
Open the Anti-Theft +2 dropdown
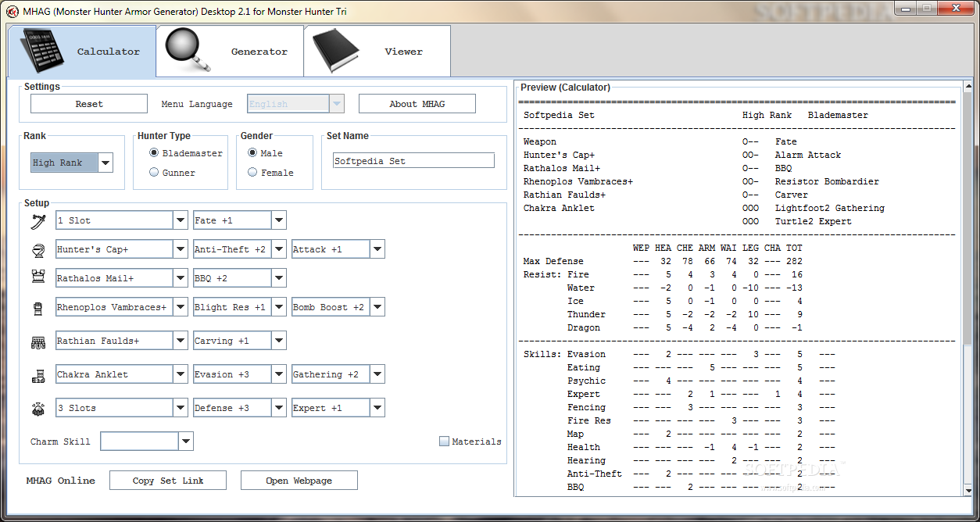[279, 249]
